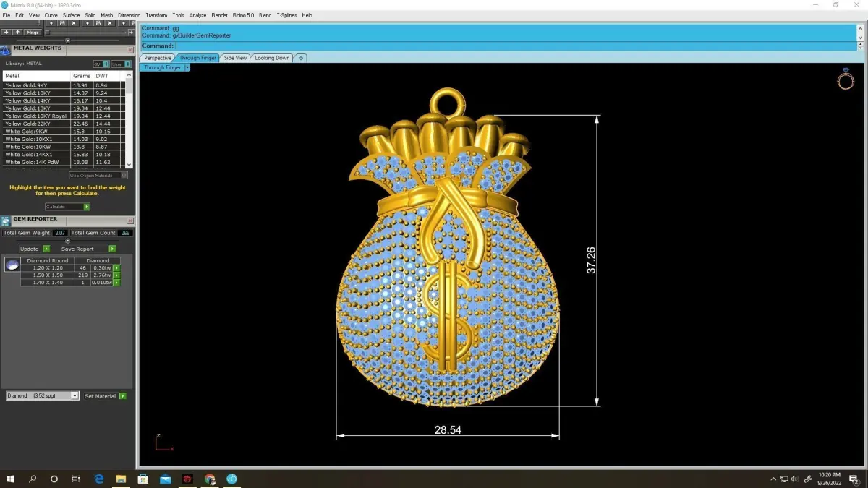Click the Calculate button
The width and height of the screenshot is (868, 488).
67,207
